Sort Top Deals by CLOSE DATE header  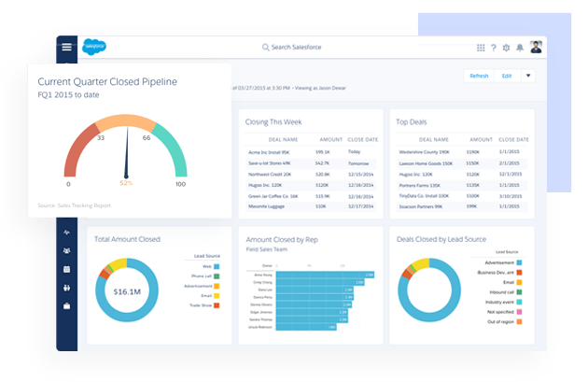513,139
